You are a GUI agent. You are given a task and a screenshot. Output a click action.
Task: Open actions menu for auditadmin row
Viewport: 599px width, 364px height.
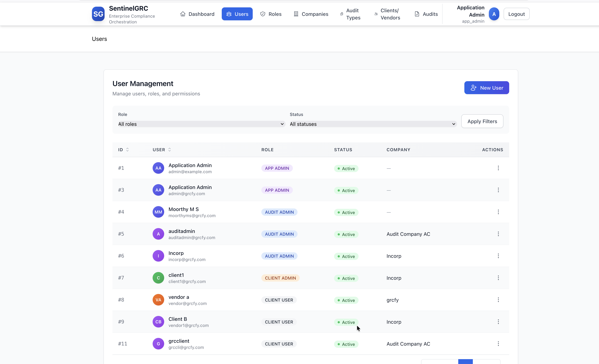(x=498, y=234)
